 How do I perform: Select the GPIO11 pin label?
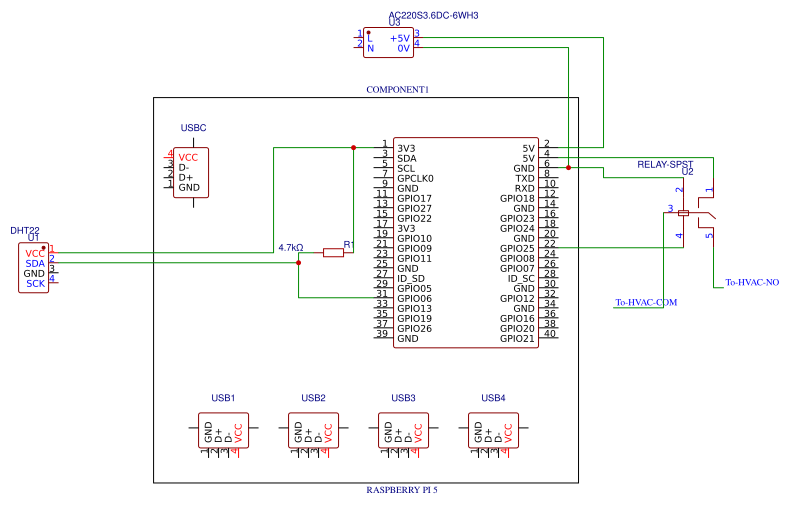click(414, 259)
